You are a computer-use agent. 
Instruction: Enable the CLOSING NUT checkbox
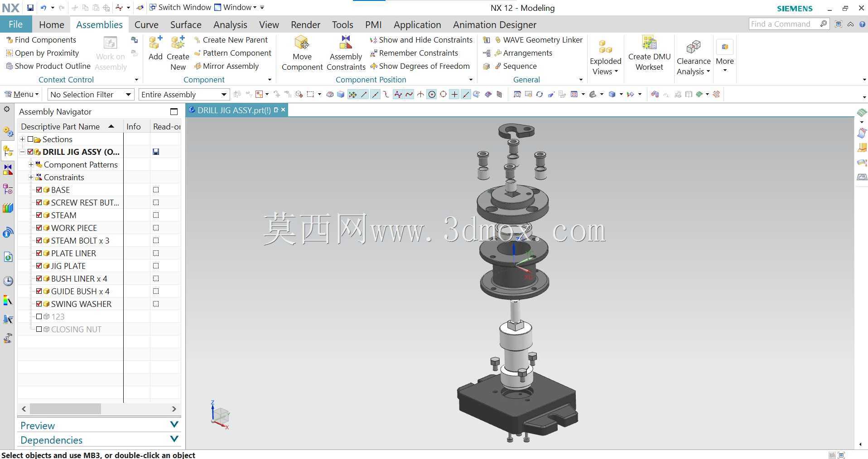click(39, 329)
